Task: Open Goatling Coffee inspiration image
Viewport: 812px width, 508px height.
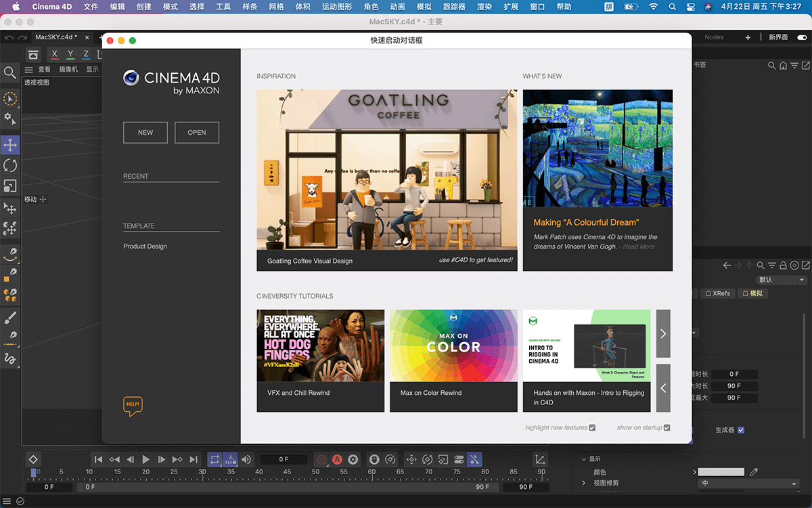Action: point(387,170)
